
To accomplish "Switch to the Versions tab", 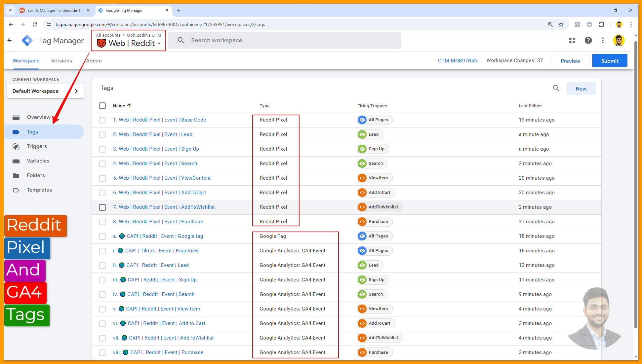I will pyautogui.click(x=61, y=61).
